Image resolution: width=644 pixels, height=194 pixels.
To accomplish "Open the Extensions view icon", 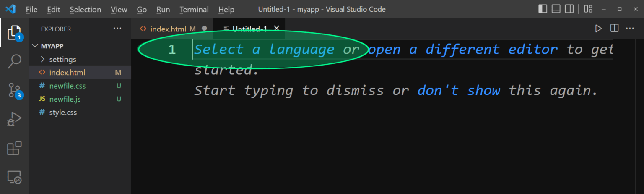I will coord(14,148).
